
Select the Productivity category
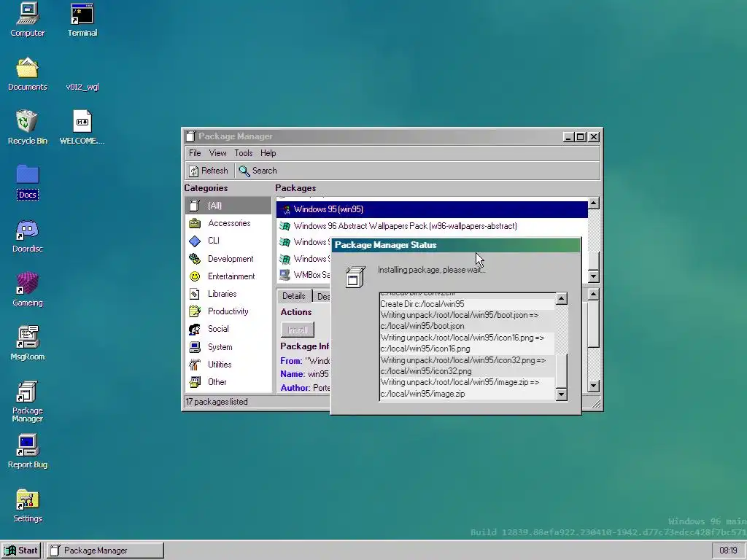(228, 311)
